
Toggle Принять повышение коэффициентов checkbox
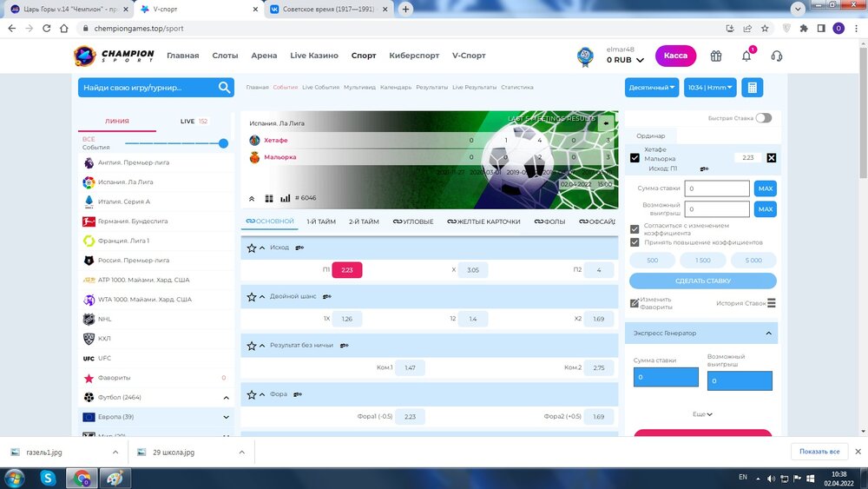coord(635,242)
